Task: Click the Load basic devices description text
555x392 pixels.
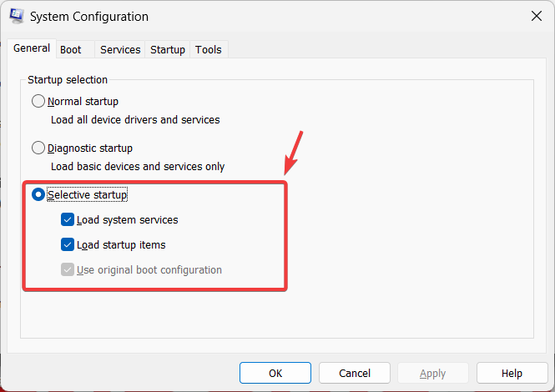Action: pos(138,166)
